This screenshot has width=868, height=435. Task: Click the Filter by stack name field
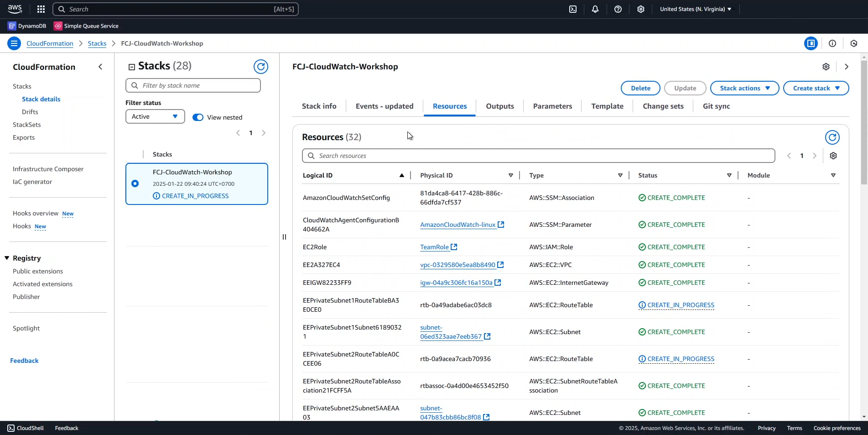(x=193, y=85)
